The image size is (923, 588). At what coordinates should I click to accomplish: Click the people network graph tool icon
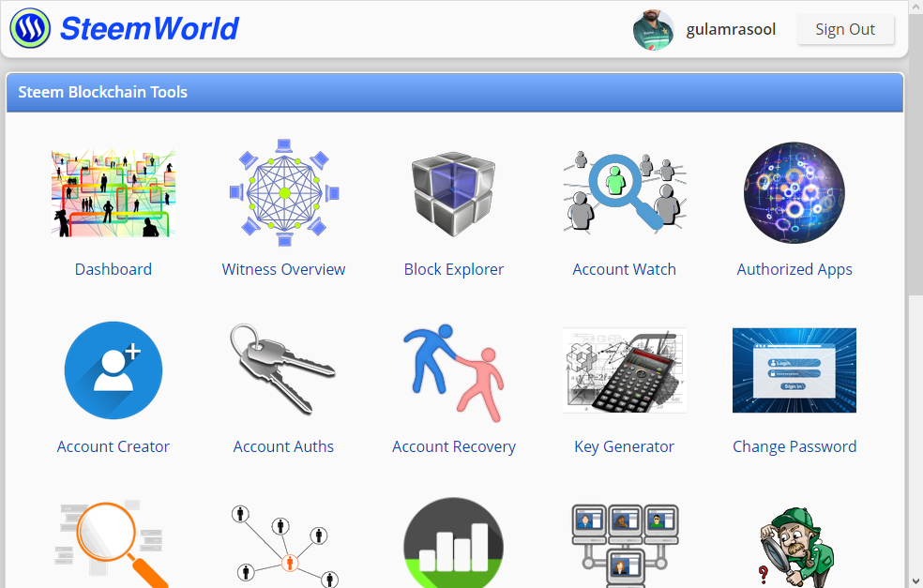pyautogui.click(x=284, y=546)
